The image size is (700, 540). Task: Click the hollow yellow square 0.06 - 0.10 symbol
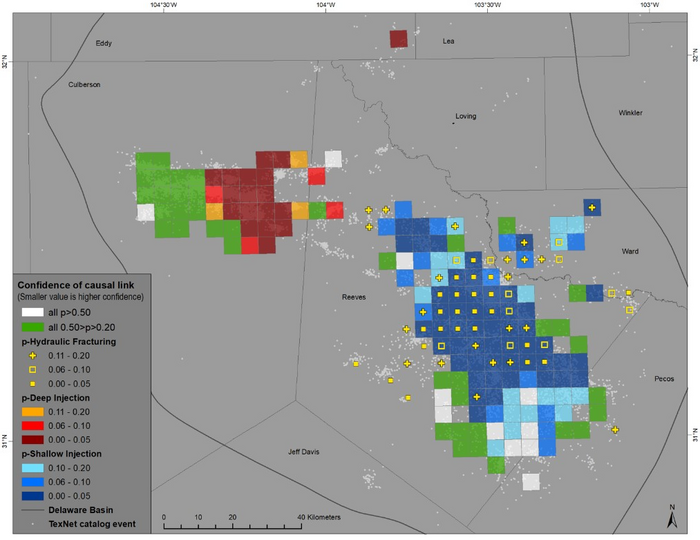click(x=33, y=369)
